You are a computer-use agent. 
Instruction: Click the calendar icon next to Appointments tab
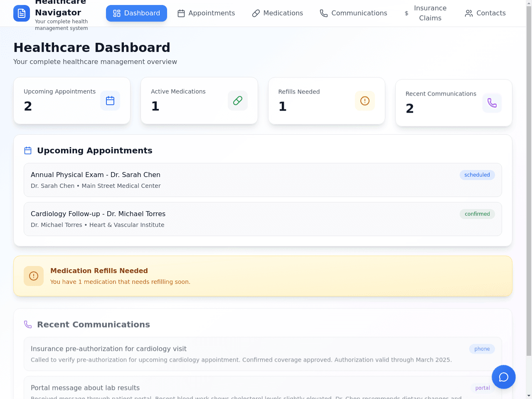point(181,13)
